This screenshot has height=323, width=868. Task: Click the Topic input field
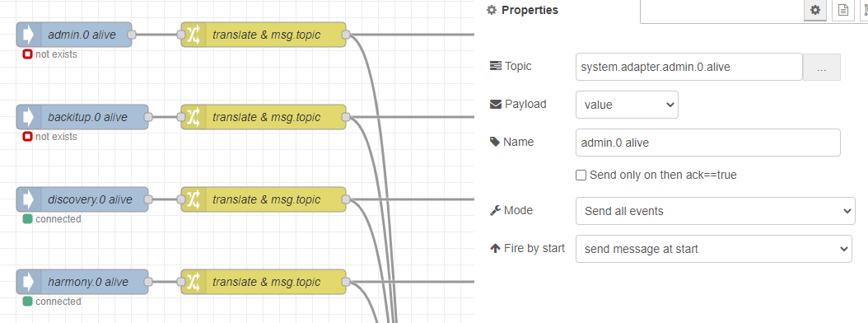[x=688, y=67]
